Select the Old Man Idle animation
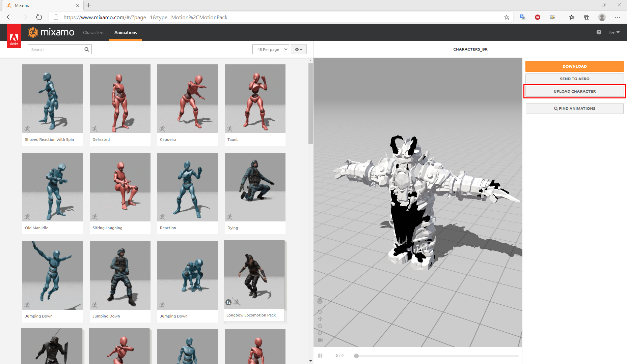The height and width of the screenshot is (364, 627). click(x=53, y=193)
